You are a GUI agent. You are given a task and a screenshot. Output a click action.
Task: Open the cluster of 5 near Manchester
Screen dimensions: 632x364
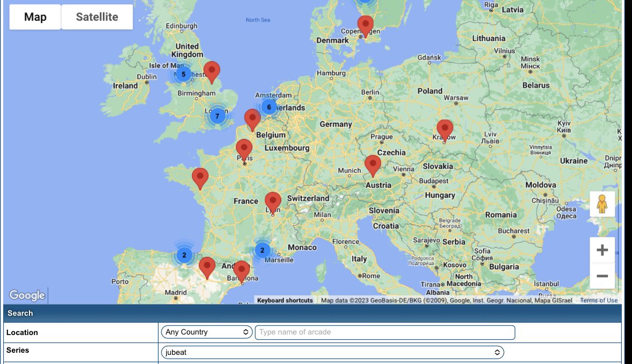pyautogui.click(x=183, y=75)
